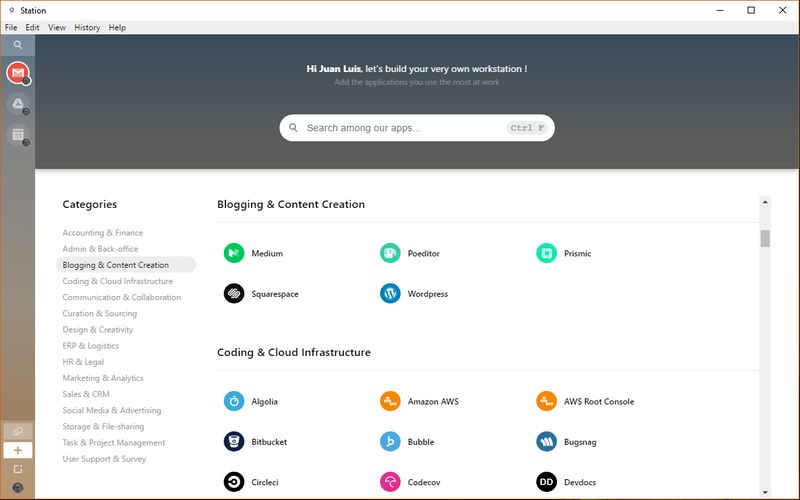Click the Medium app name
800x500 pixels.
tap(267, 253)
